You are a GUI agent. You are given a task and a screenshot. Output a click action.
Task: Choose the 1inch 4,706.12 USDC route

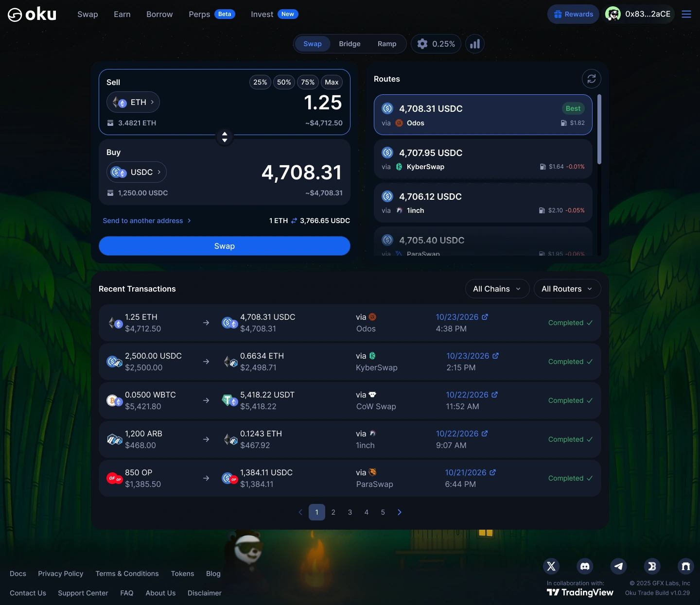tap(483, 203)
